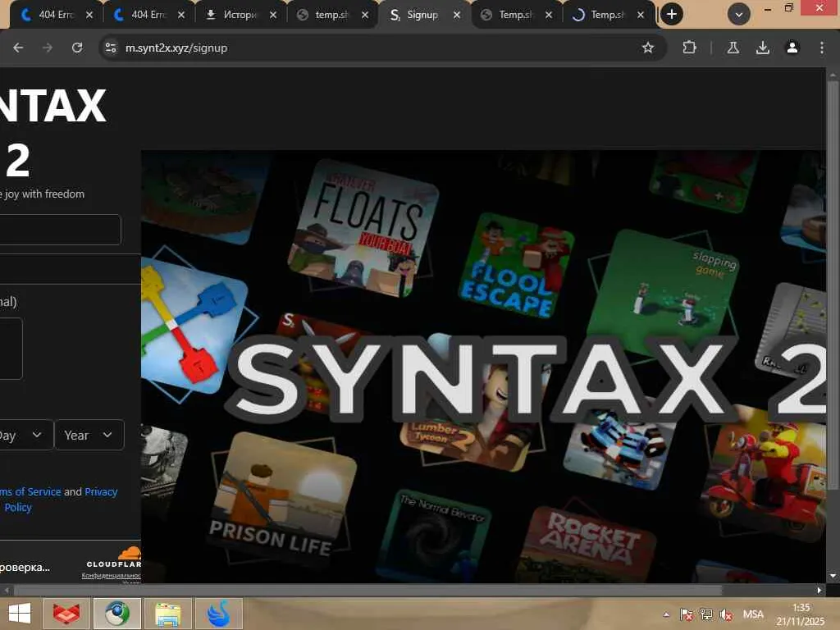The image size is (840, 630).
Task: Expand the Day dropdown
Action: coord(23,435)
